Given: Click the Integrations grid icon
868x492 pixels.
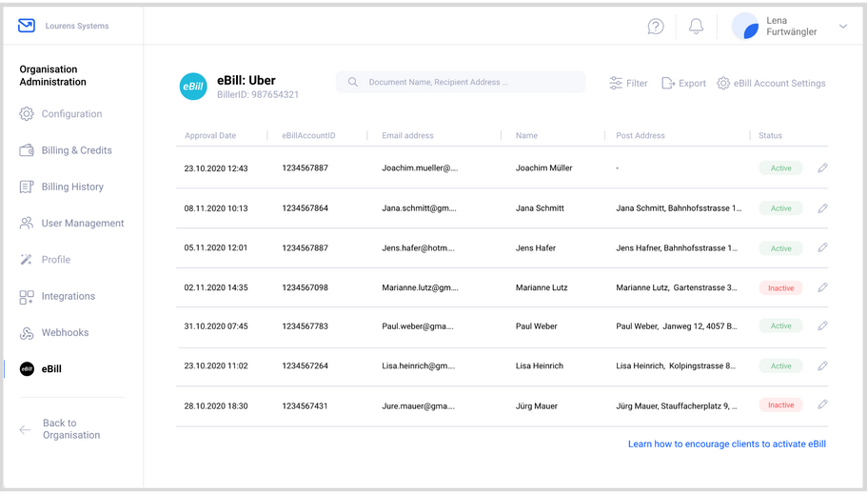Looking at the screenshot, I should click(x=27, y=297).
